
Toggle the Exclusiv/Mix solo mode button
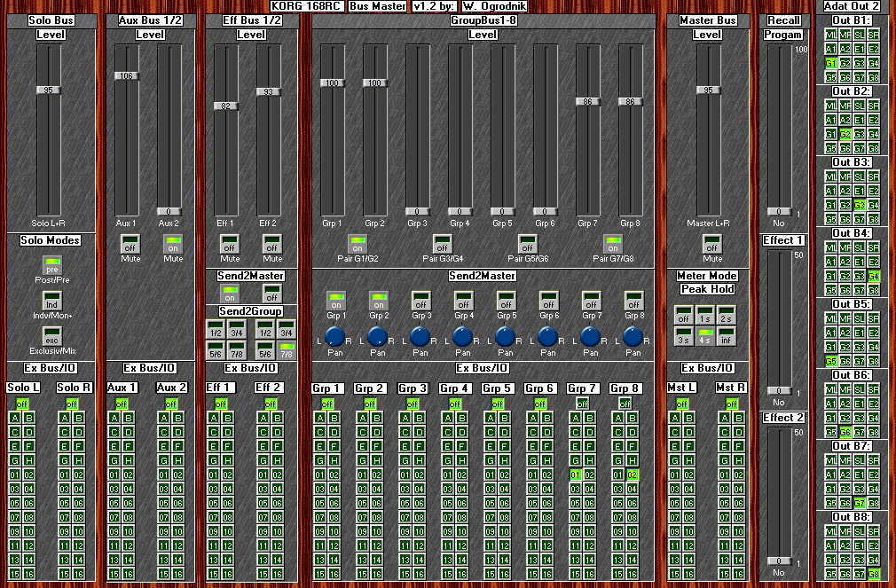pos(52,336)
